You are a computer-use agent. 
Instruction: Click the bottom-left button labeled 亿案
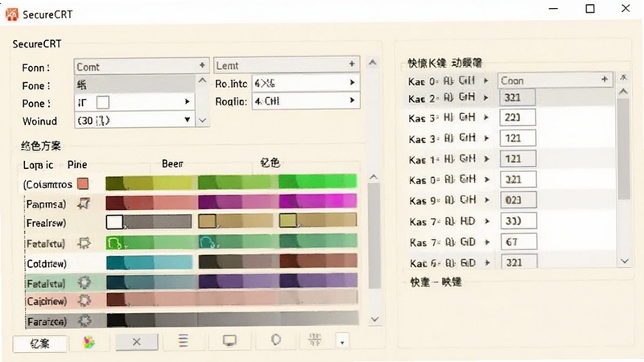point(39,343)
